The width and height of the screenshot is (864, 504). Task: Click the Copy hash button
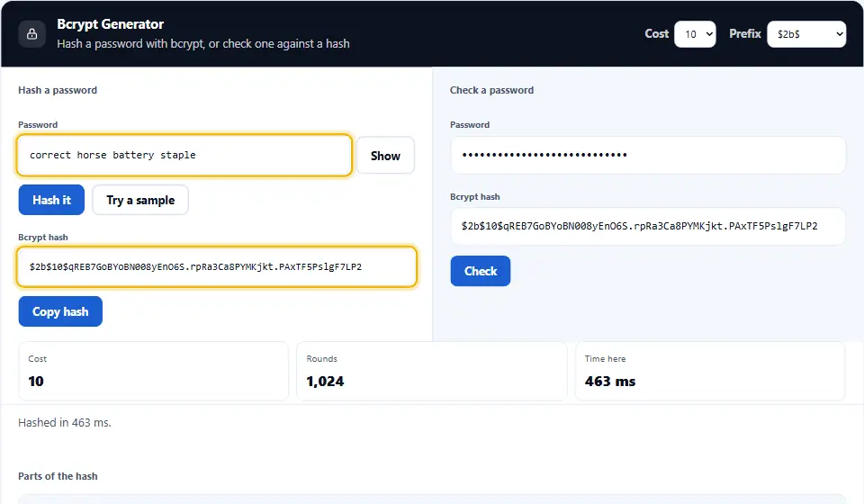(x=60, y=311)
